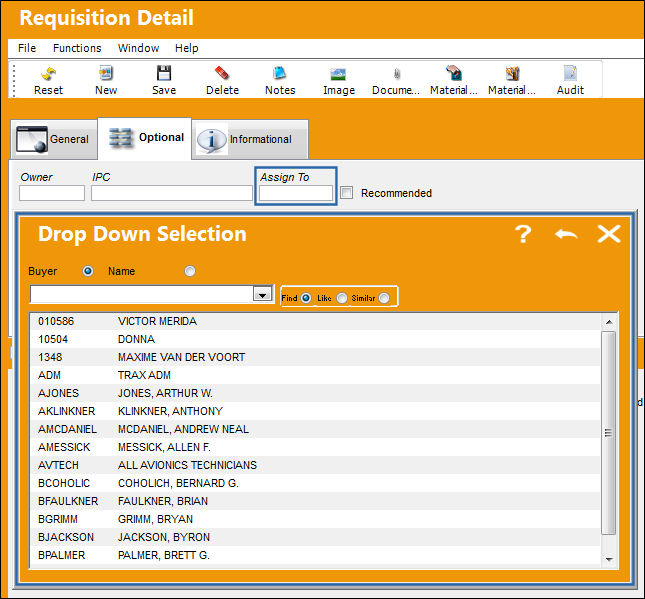Viewport: 645px width, 599px height.
Task: Select the BFAULKNER row
Action: (315, 501)
